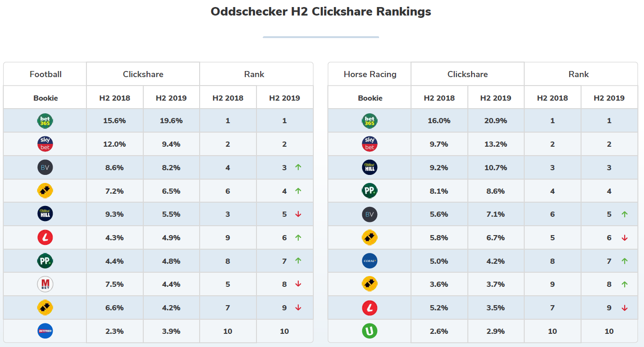This screenshot has height=347, width=644.
Task: Click the Marathonbet M logo
Action: (45, 284)
